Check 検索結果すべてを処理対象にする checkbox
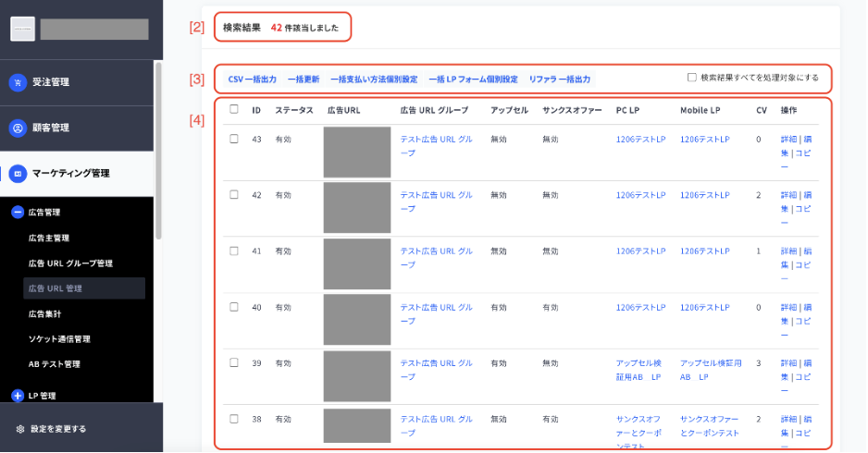The image size is (868, 453). pos(691,78)
